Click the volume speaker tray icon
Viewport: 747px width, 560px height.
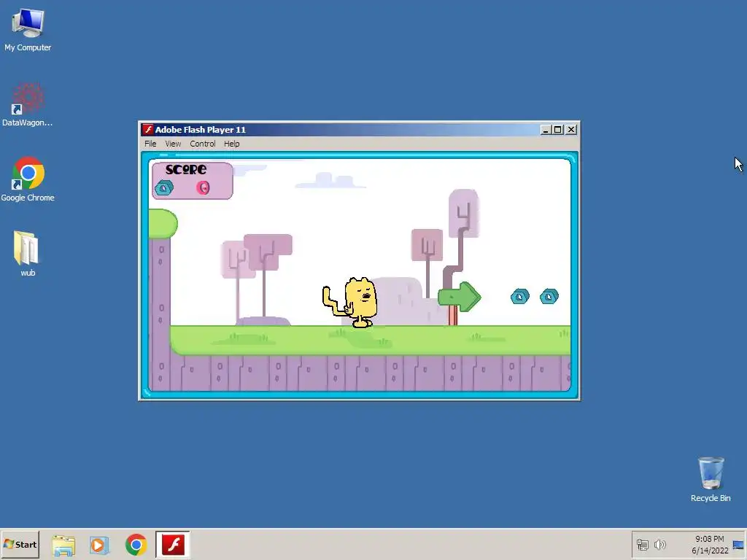[659, 545]
